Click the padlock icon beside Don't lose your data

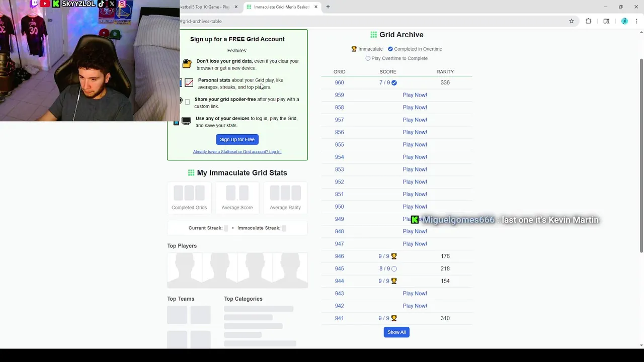(x=187, y=64)
